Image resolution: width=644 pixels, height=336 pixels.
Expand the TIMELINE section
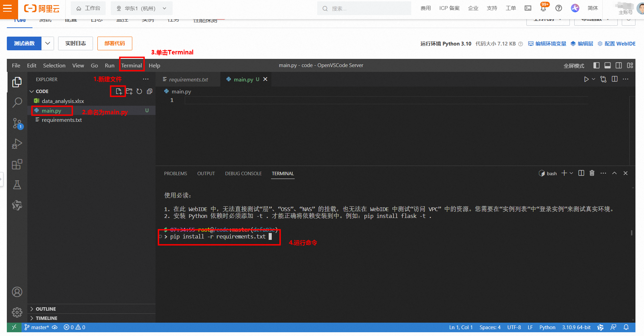(x=46, y=318)
